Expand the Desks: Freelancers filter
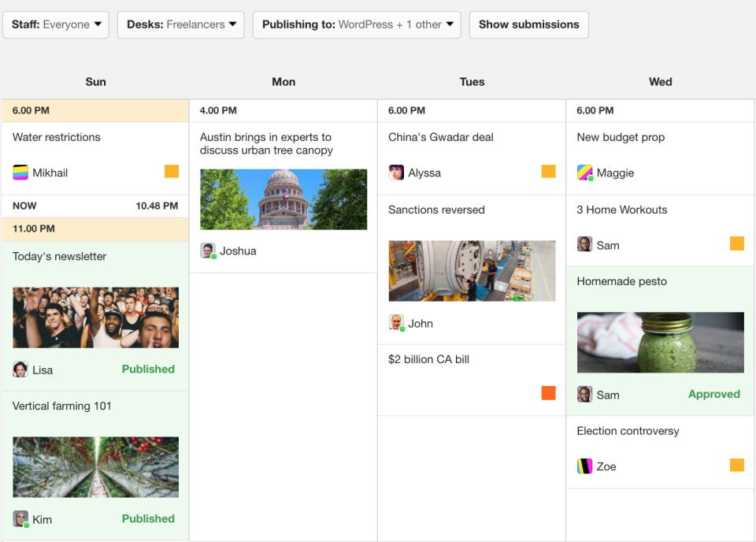This screenshot has width=756, height=542. 181,24
